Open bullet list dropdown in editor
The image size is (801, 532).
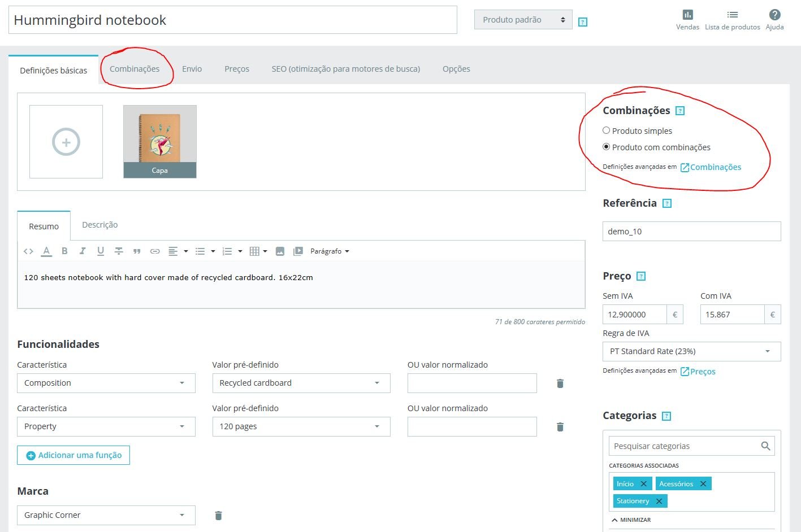pyautogui.click(x=205, y=251)
